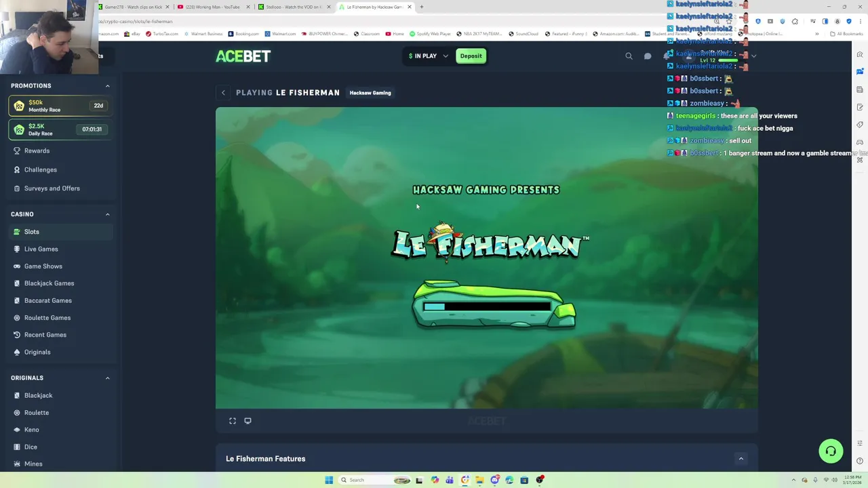Image resolution: width=868 pixels, height=488 pixels.
Task: Open the eBay bookmark
Action: [x=133, y=34]
